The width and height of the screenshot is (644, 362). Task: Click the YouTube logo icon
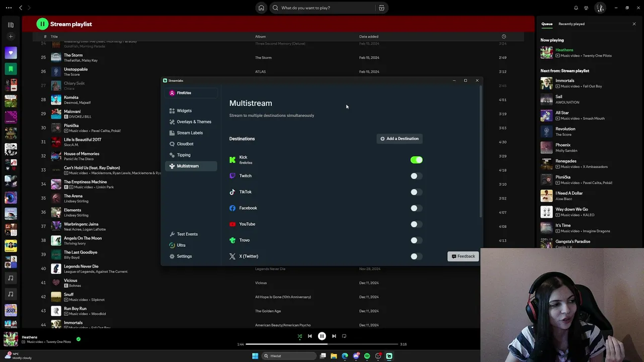[x=232, y=224]
